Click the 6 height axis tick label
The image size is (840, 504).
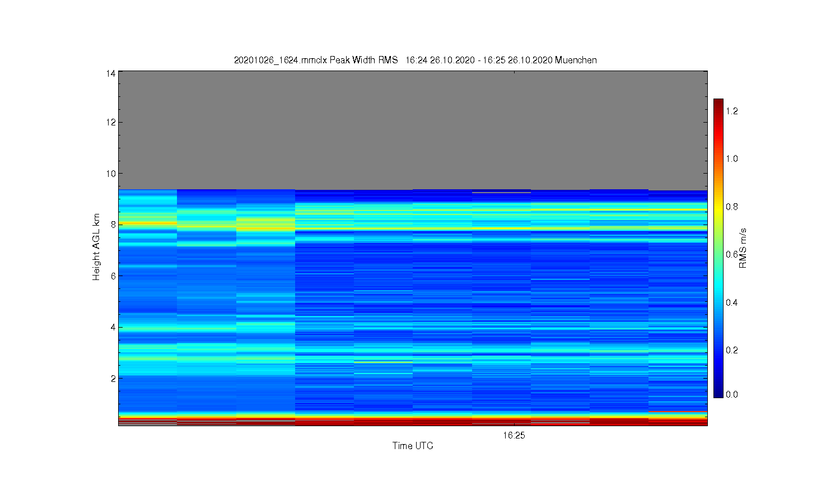pyautogui.click(x=113, y=276)
